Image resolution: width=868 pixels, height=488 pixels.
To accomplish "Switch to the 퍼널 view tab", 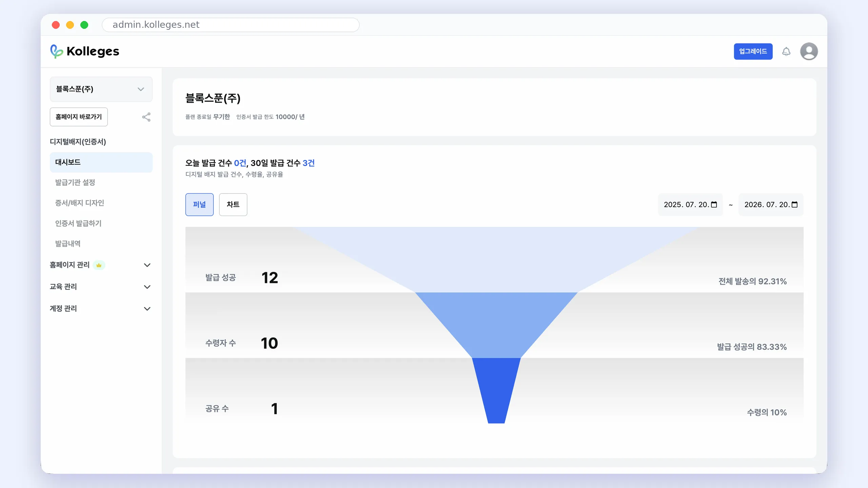I will point(199,204).
